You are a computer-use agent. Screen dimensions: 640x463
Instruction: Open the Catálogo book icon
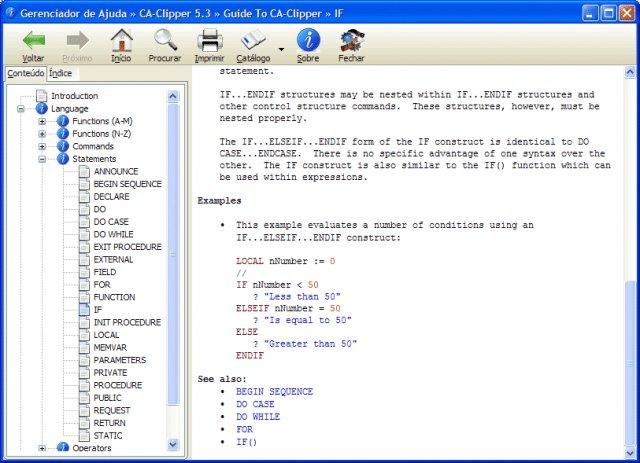click(x=253, y=40)
